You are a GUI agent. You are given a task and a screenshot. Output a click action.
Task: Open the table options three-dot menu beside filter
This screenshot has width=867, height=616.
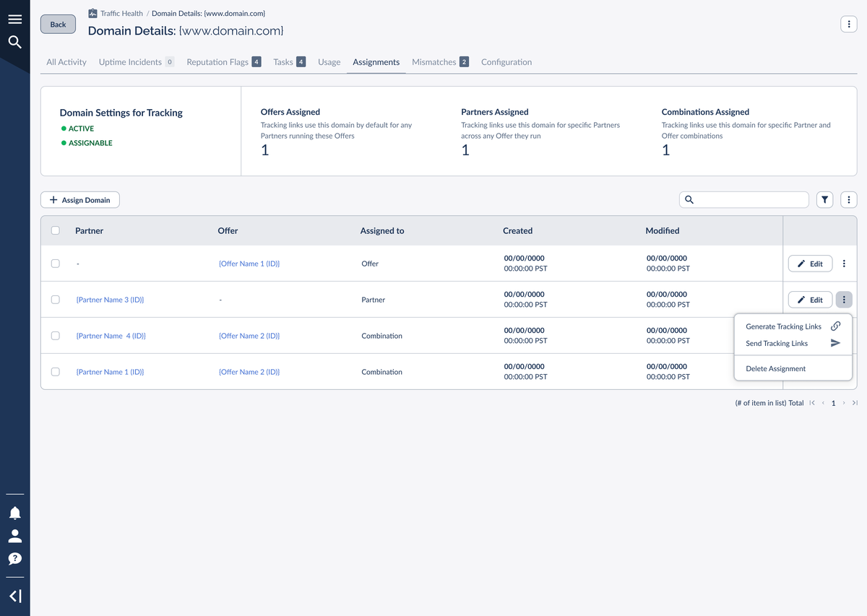point(848,200)
